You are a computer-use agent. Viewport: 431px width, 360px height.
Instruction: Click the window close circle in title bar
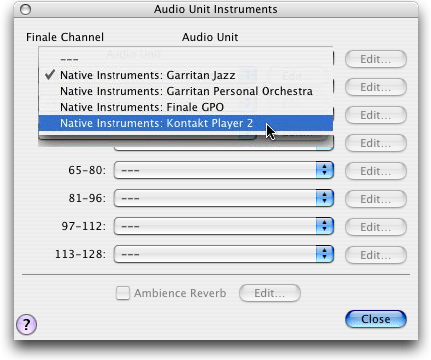pyautogui.click(x=26, y=9)
